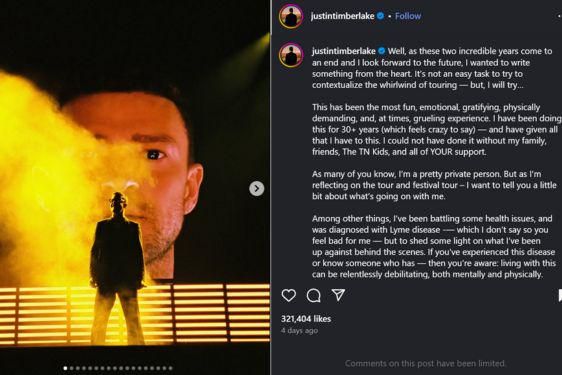Open the profile picture beside the caption text
The image size is (562, 375).
[291, 55]
